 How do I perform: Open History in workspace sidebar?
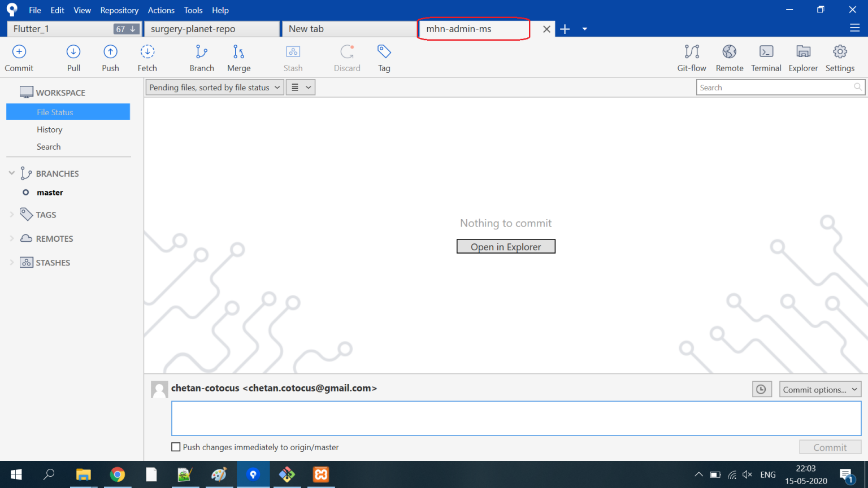[50, 129]
